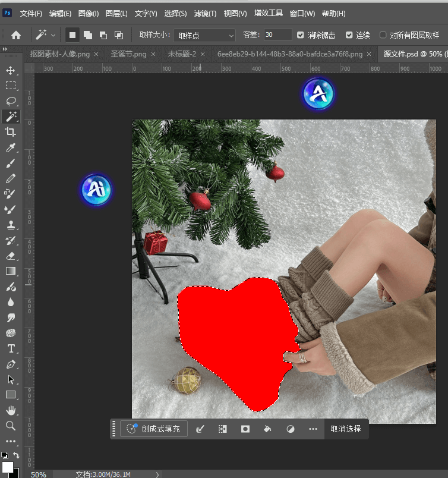Select the Horizontal Type tool
The image size is (448, 478).
[11, 348]
